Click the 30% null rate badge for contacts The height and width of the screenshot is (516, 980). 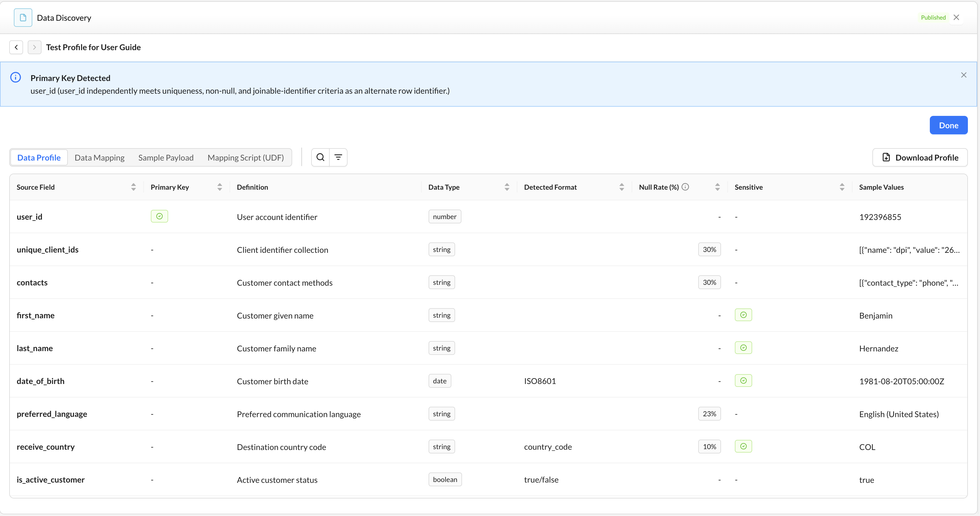point(709,282)
